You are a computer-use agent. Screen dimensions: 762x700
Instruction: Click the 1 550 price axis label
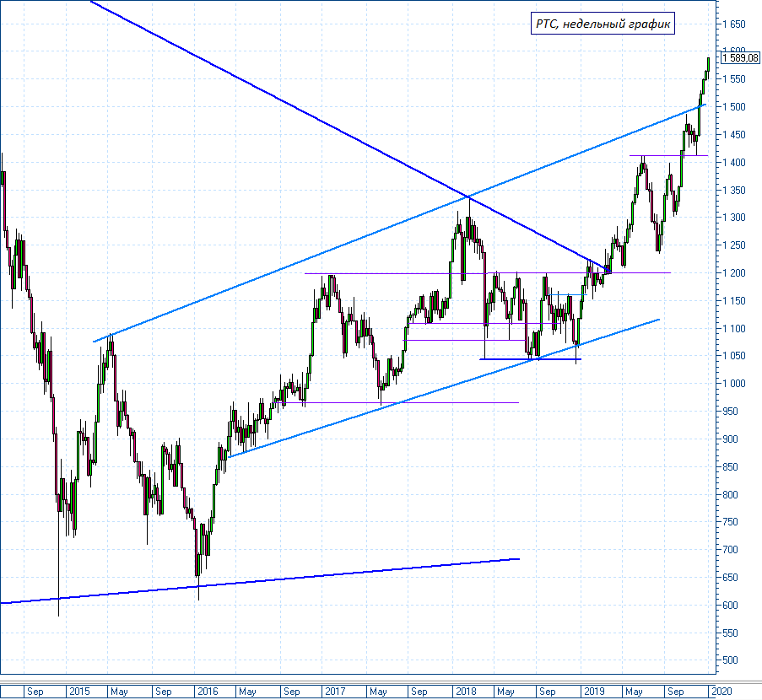(733, 79)
